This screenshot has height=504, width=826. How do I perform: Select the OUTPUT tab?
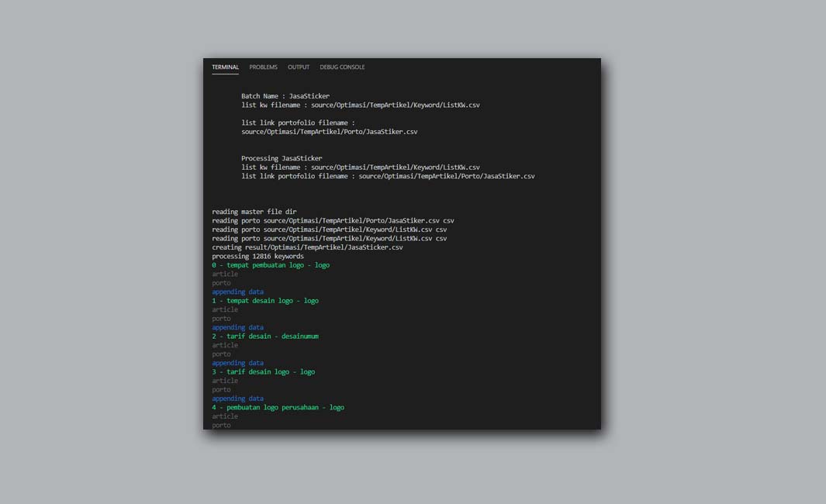point(299,67)
